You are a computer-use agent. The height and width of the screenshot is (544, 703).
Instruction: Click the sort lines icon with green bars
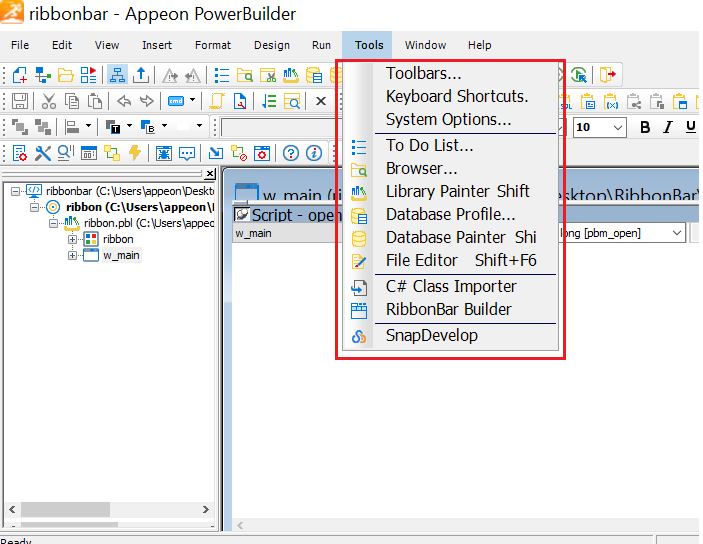(269, 101)
